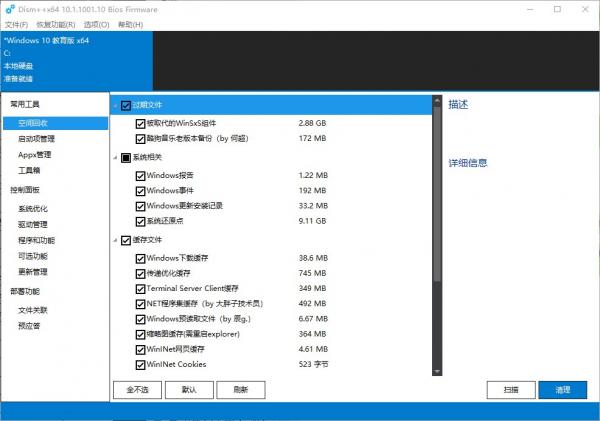Screen dimensions: 600x421
Task: Uncheck 传递优化缓存 checkbox
Action: pos(140,274)
